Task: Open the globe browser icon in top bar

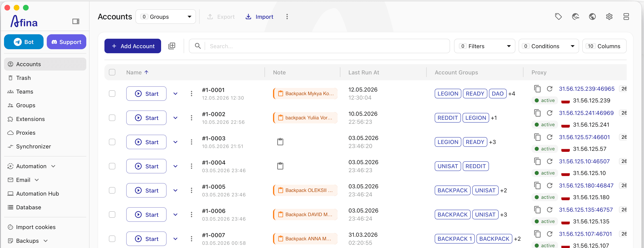Action: 592,17
